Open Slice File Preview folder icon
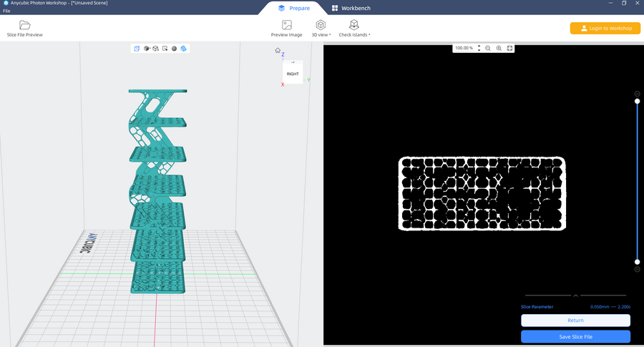 coord(24,25)
